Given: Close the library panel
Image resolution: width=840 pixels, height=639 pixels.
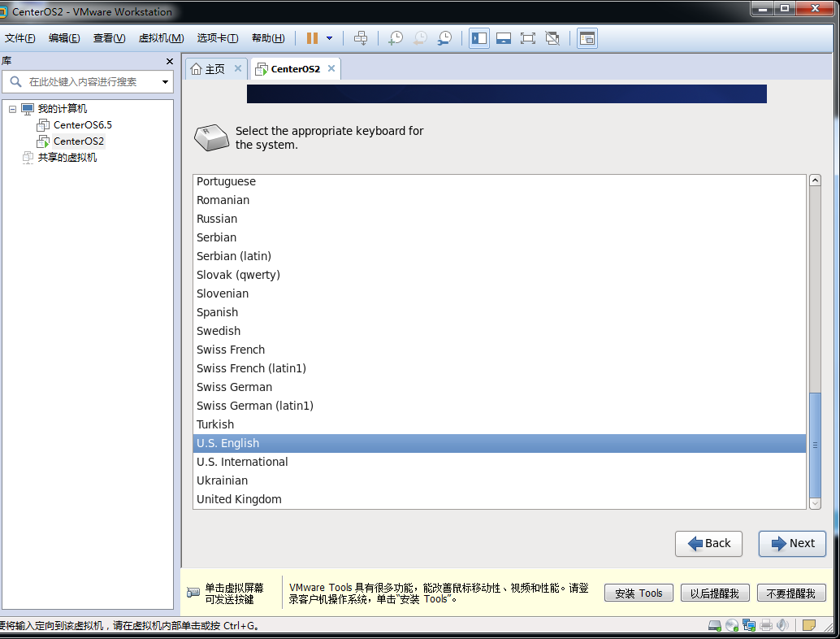Looking at the screenshot, I should pos(170,62).
